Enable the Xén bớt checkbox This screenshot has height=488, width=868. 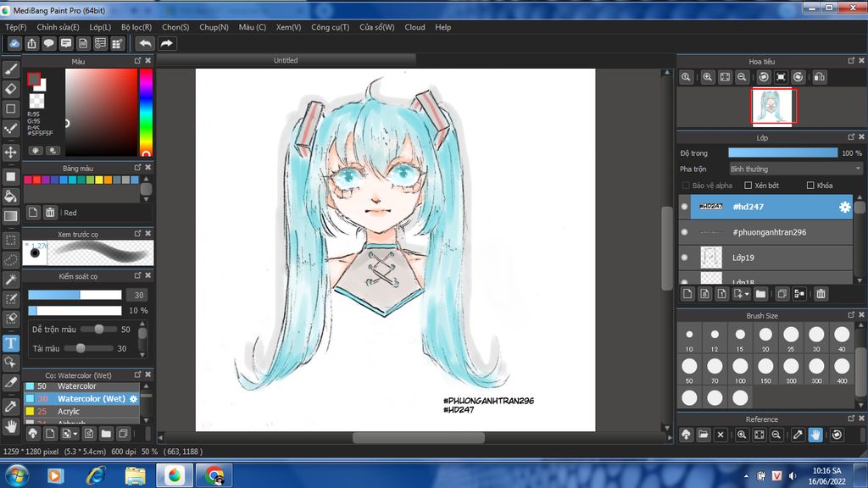[x=748, y=186]
